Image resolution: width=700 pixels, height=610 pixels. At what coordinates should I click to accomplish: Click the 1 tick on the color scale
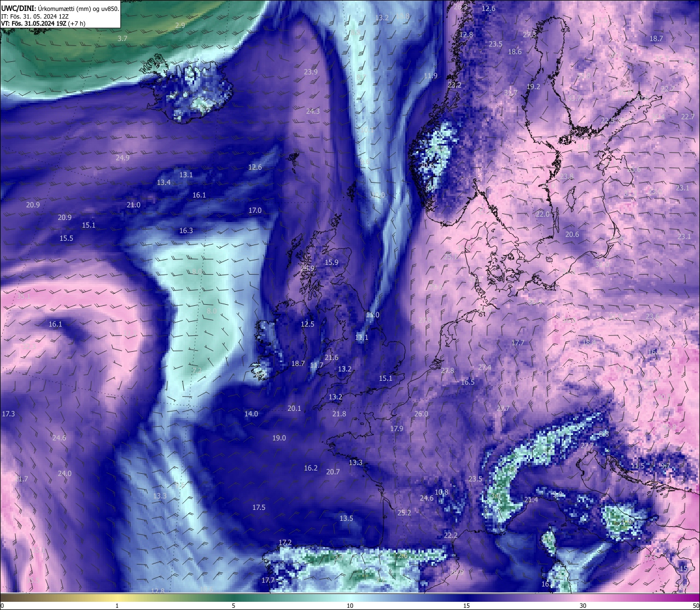[117, 606]
